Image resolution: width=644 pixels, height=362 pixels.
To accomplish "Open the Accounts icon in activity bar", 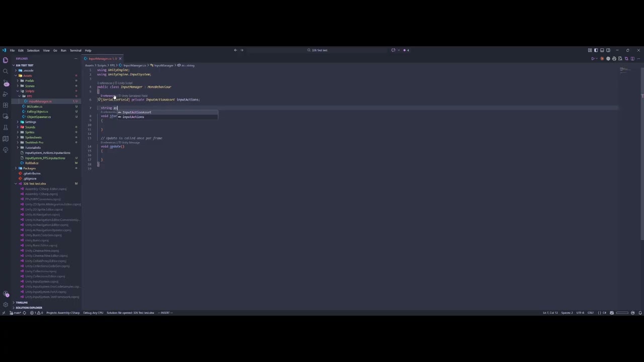I will click(6, 294).
